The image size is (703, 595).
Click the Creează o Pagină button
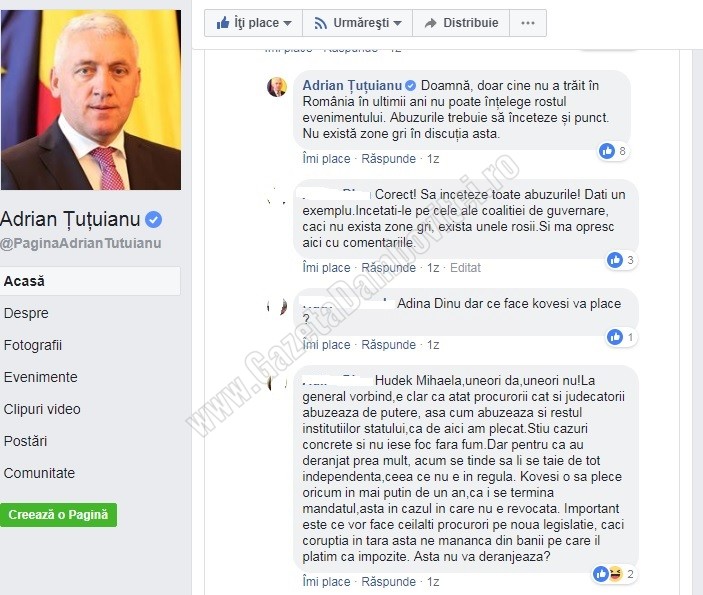(x=58, y=514)
